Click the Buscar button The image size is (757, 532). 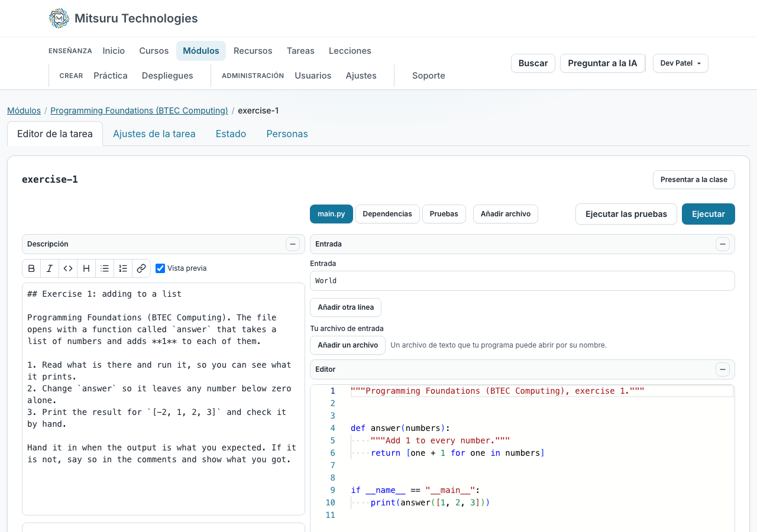pyautogui.click(x=533, y=63)
